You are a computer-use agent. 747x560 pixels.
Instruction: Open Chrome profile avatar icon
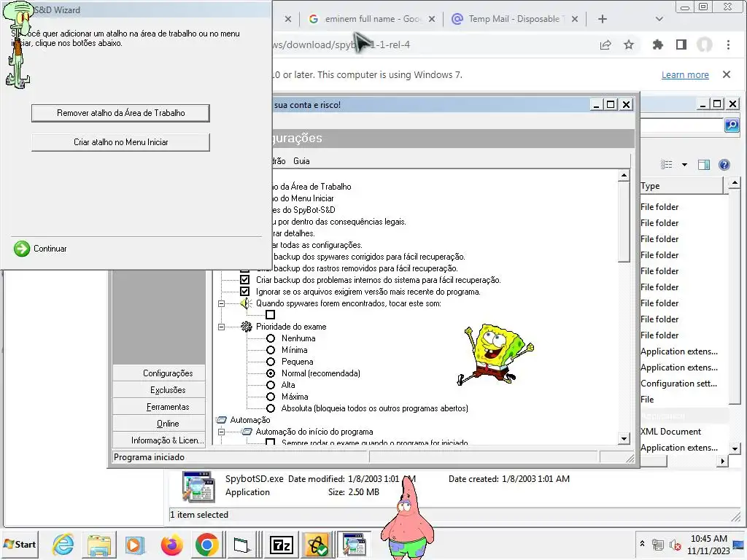coord(705,44)
